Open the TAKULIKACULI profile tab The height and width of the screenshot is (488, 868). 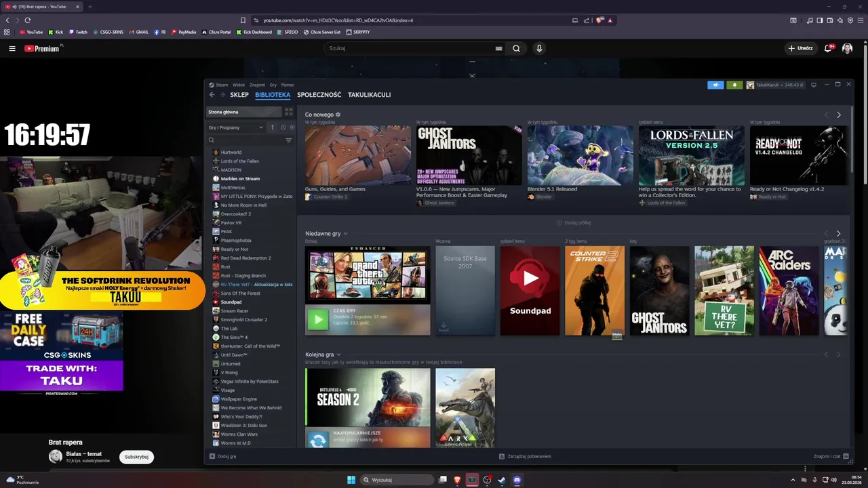coord(369,95)
